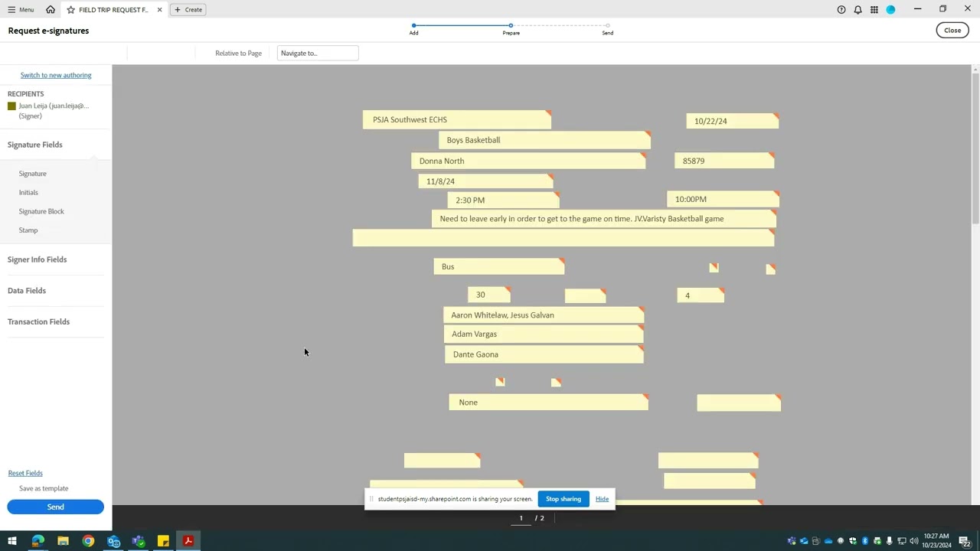Screen dimensions: 980x551
Task: Choose the Stamp field type
Action: pyautogui.click(x=28, y=230)
